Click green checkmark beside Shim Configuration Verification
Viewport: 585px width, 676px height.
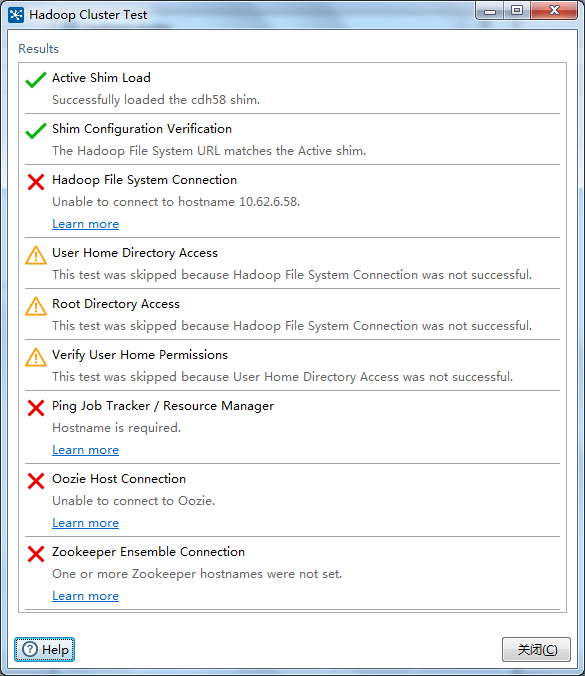point(36,131)
